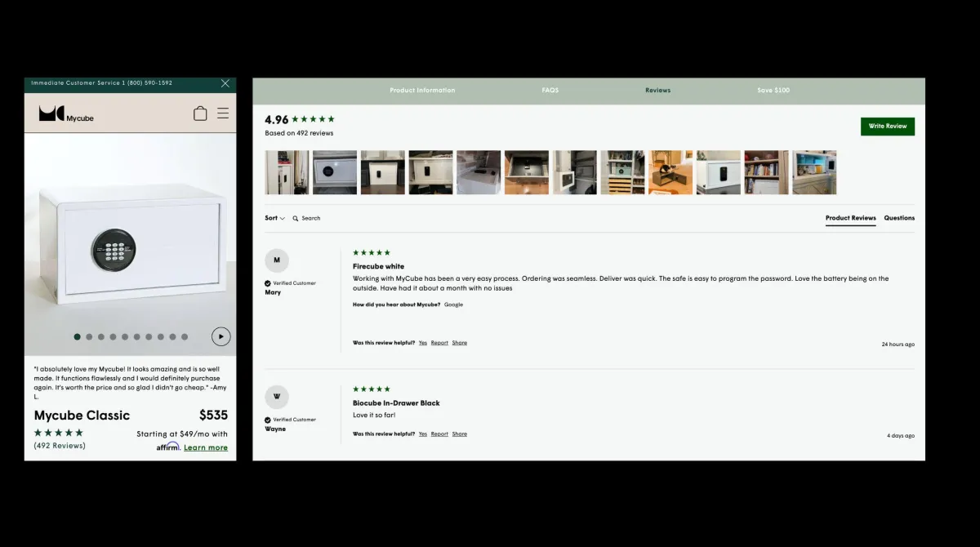Click the affirm logo
Viewport: 980px width, 547px height.
168,447
